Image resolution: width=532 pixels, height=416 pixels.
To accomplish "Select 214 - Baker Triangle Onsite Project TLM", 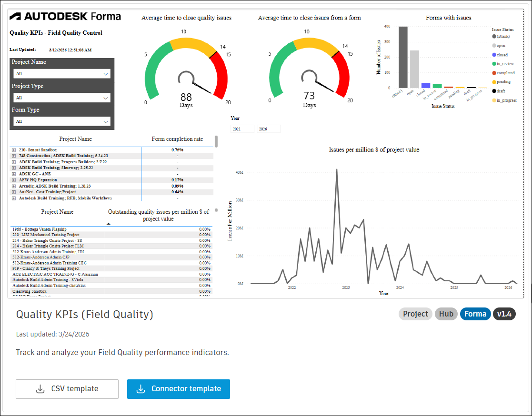I will coord(111,246).
